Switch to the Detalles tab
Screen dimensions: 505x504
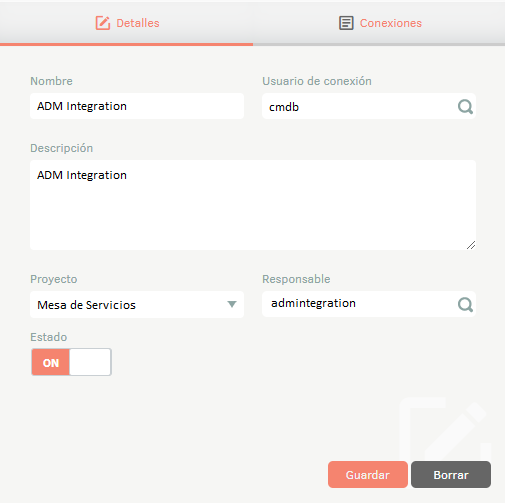[127, 23]
